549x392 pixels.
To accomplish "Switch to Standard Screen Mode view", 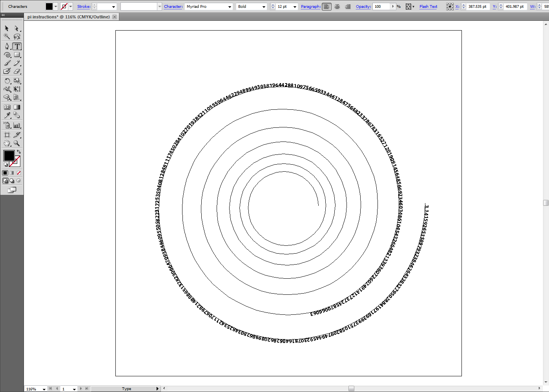I will point(5,181).
